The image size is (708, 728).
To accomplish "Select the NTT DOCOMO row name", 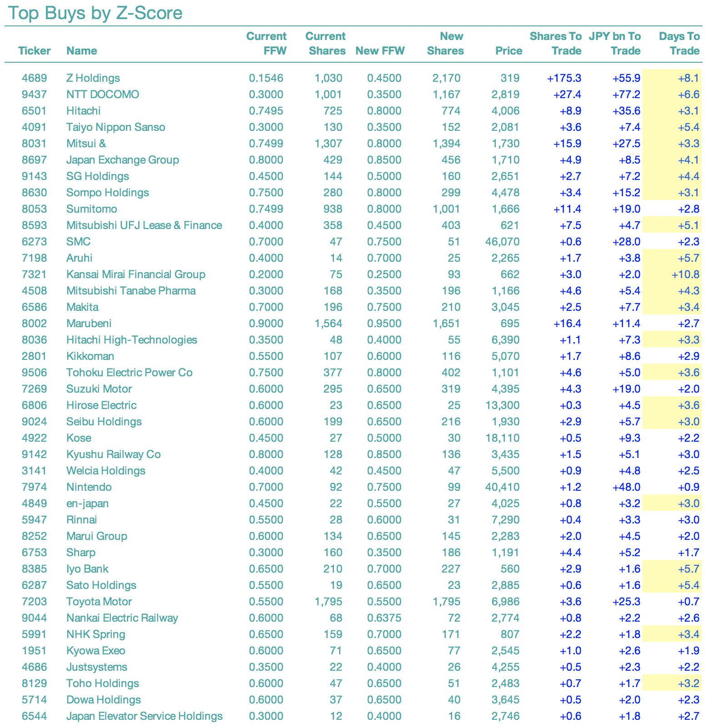I will pyautogui.click(x=103, y=95).
